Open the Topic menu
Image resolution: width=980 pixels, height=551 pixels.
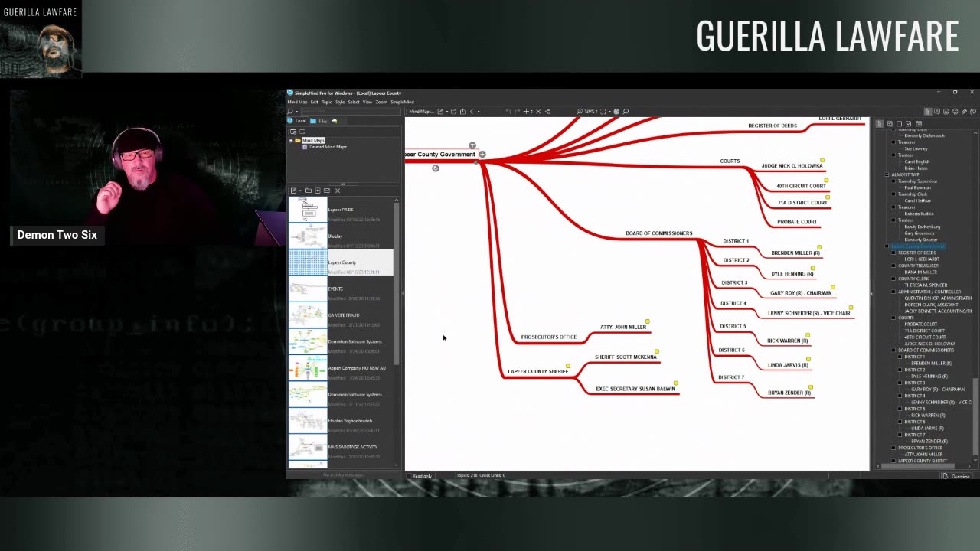pyautogui.click(x=326, y=102)
